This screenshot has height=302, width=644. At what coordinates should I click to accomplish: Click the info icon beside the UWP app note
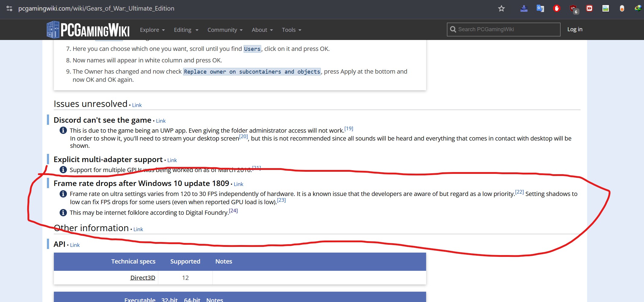click(63, 130)
